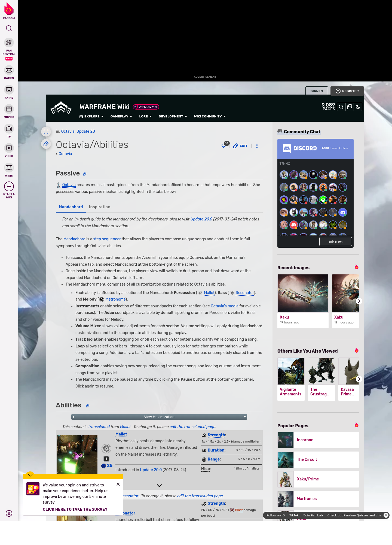Image resolution: width=392 pixels, height=545 pixels.
Task: Go back to parent Octavia page link
Action: point(65,154)
